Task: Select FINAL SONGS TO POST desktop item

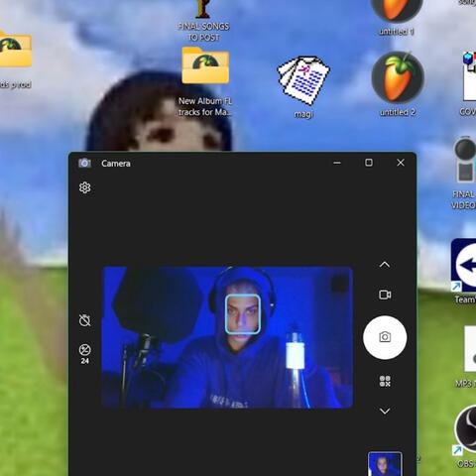Action: [203, 21]
